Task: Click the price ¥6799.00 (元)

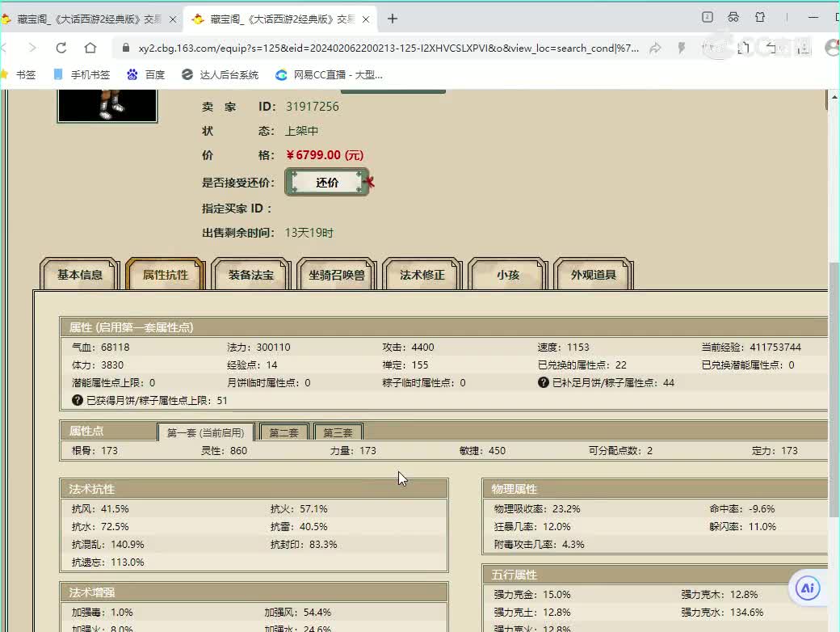Action: (x=325, y=155)
